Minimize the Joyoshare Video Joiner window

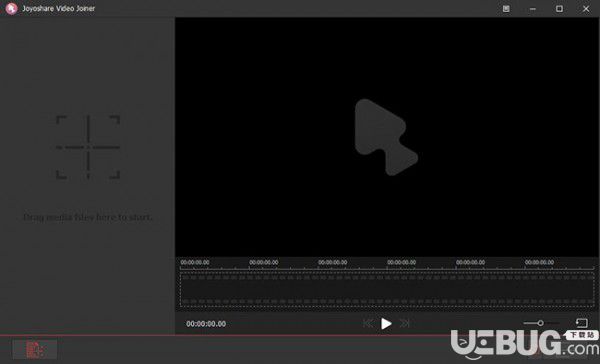pyautogui.click(x=533, y=8)
